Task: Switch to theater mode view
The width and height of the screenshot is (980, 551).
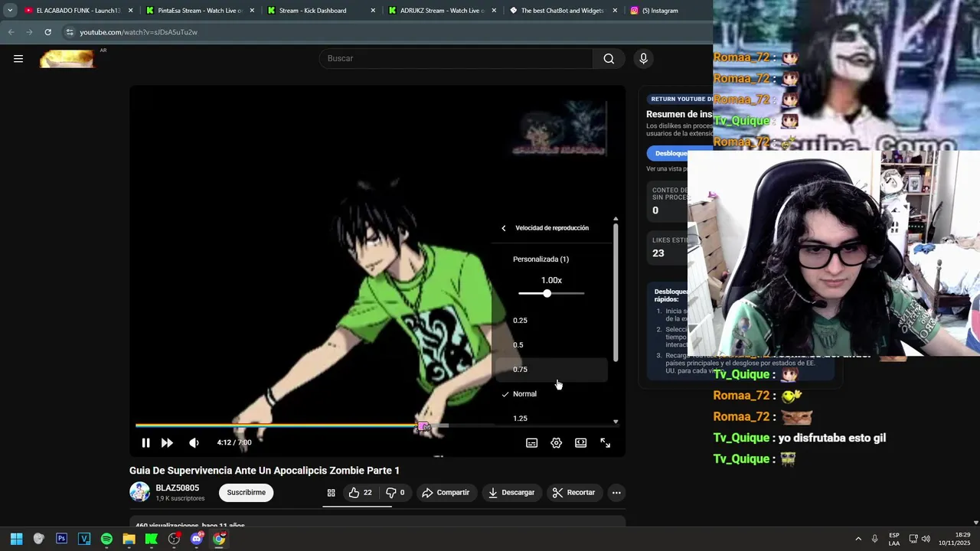Action: [x=580, y=442]
